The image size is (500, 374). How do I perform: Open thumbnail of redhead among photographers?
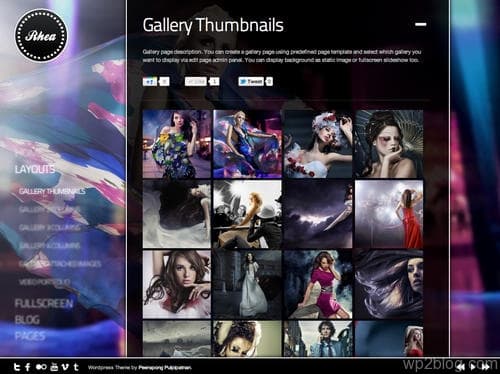(247, 214)
